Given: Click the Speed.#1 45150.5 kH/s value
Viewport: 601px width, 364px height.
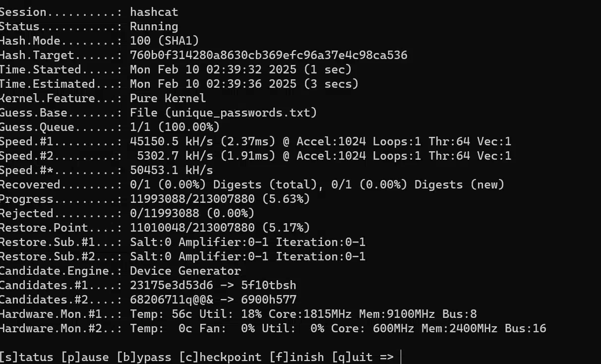Looking at the screenshot, I should tap(171, 141).
